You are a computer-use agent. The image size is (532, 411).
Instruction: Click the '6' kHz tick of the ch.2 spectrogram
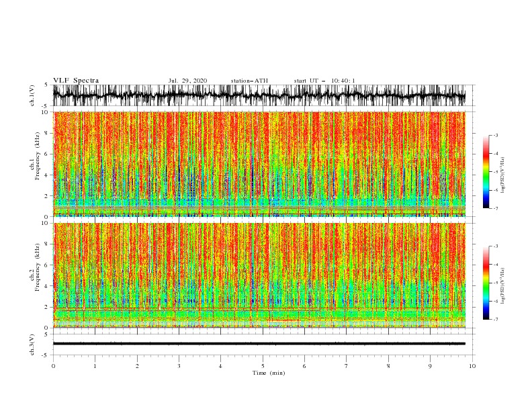(46, 265)
